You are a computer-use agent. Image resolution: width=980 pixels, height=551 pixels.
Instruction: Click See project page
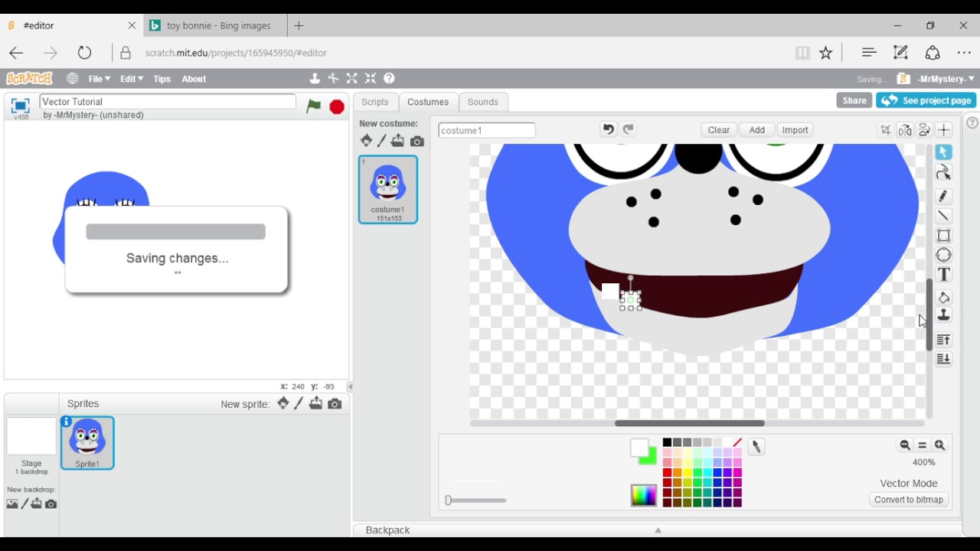point(926,100)
